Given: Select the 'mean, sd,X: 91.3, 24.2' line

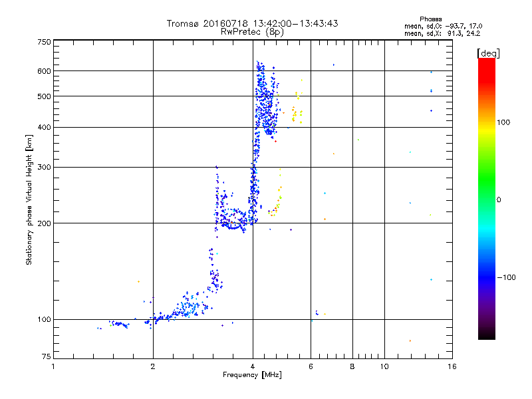Looking at the screenshot, I should 442,33.
